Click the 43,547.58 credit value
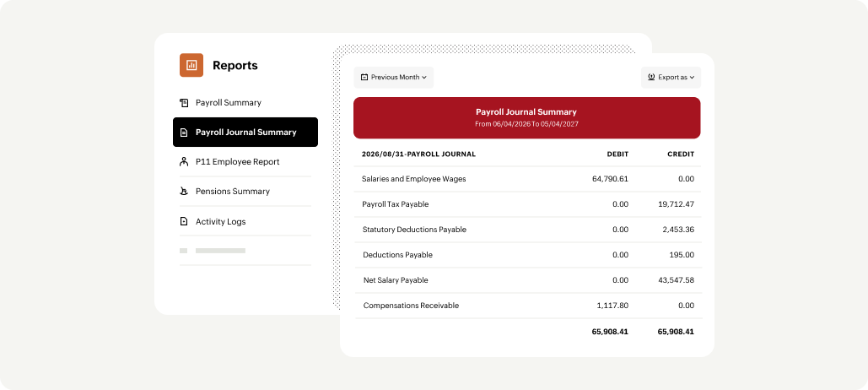Screen dimensions: 868x390 pos(676,280)
